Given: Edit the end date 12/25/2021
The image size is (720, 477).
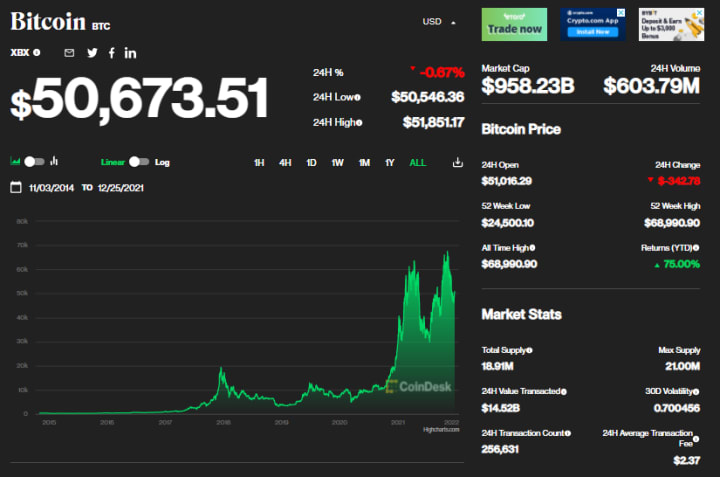Looking at the screenshot, I should coord(121,188).
